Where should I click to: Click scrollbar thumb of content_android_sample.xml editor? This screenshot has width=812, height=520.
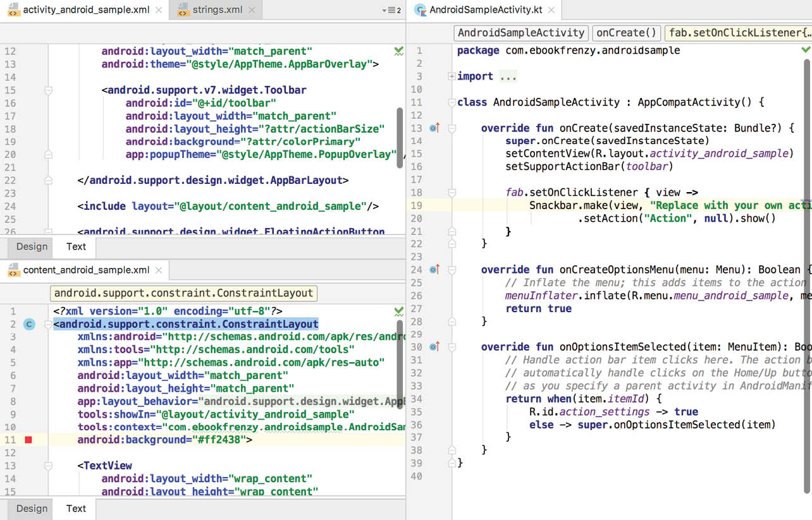400,364
